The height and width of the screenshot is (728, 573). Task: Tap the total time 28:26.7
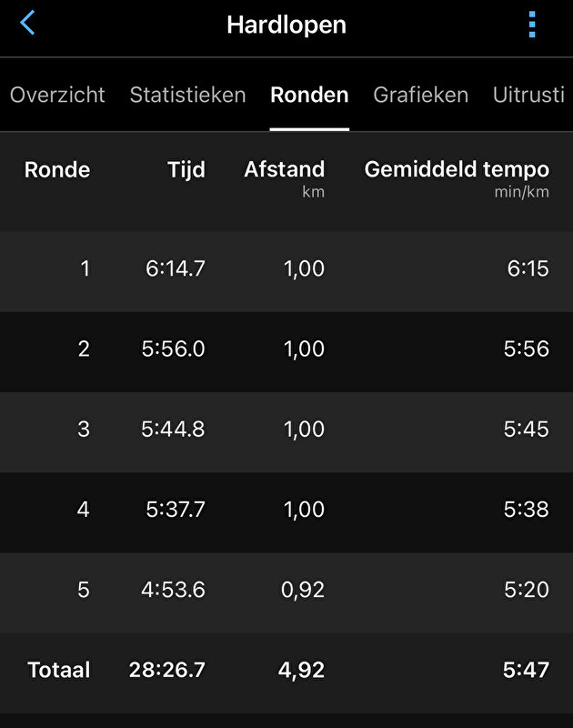166,671
